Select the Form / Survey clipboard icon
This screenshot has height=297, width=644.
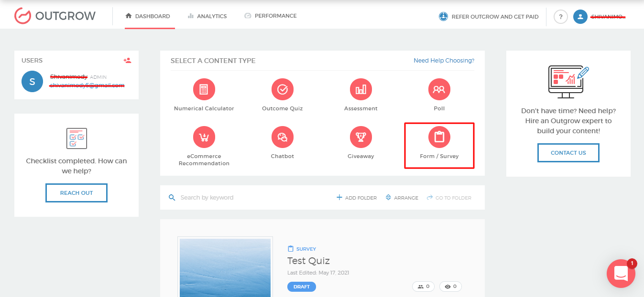(439, 137)
